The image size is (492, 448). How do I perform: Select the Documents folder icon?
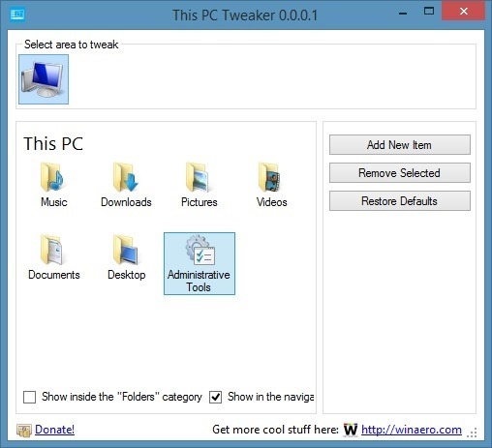[x=52, y=250]
